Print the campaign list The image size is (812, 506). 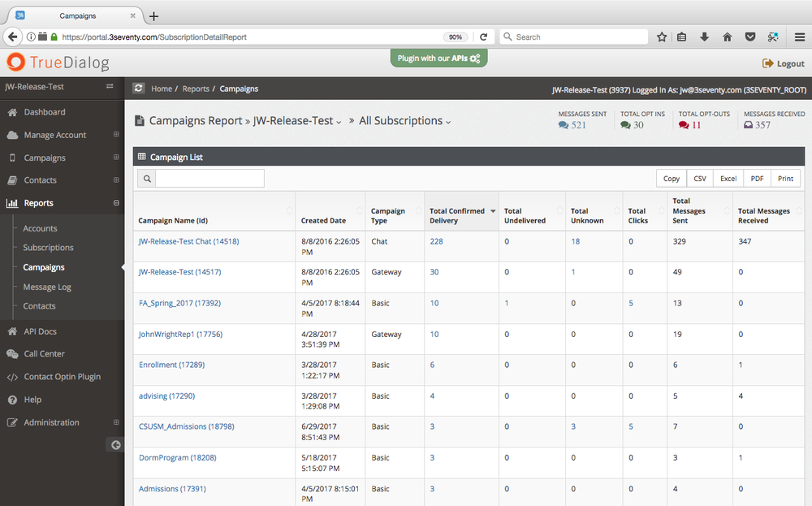785,178
